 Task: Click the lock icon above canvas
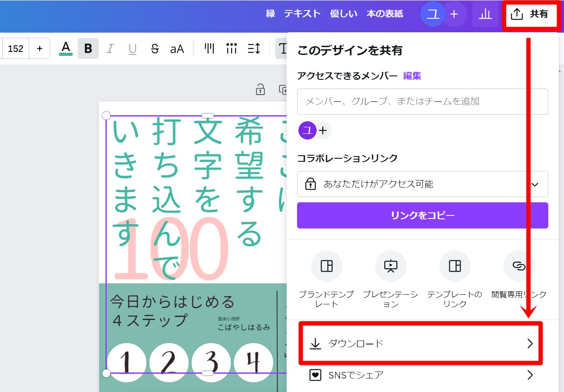(260, 89)
